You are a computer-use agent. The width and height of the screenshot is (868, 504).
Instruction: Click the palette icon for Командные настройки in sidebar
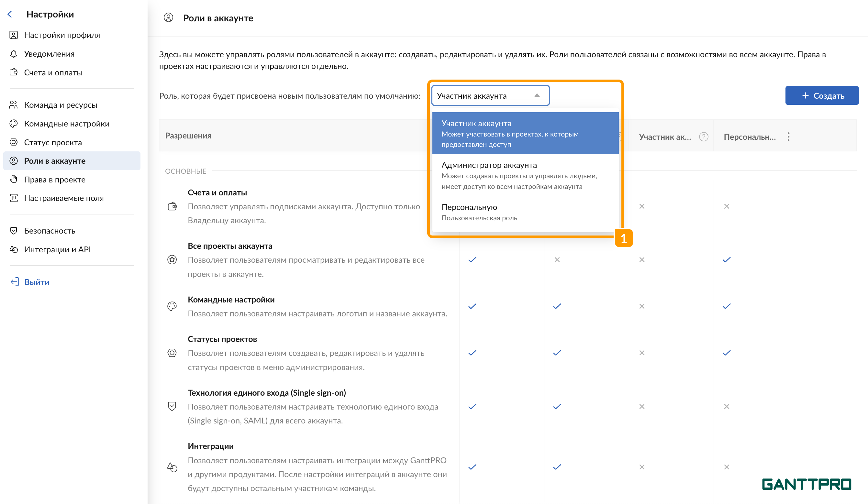pyautogui.click(x=14, y=124)
